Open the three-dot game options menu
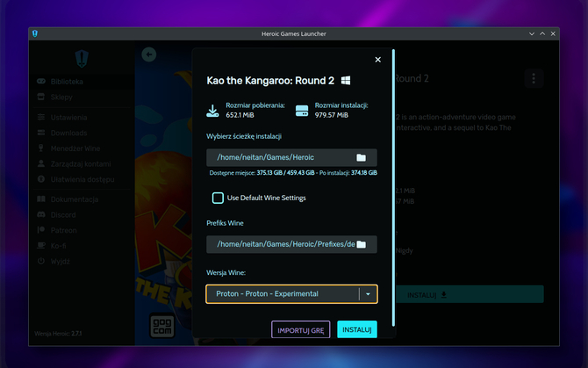The height and width of the screenshot is (368, 588). (533, 79)
